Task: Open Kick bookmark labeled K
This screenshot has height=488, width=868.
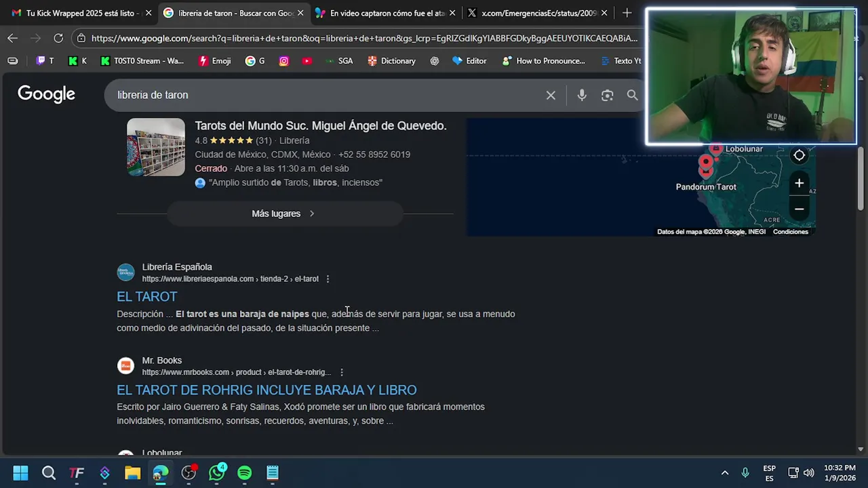Action: coord(78,61)
